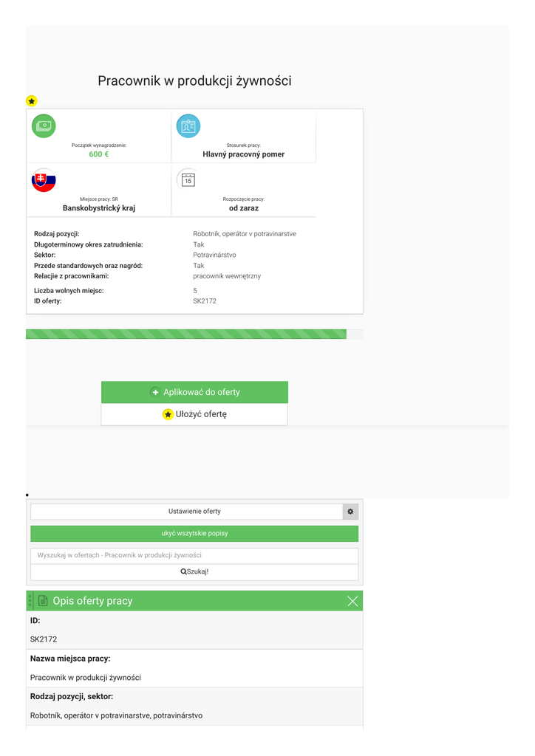Click the striped green progress bar

tap(186, 334)
